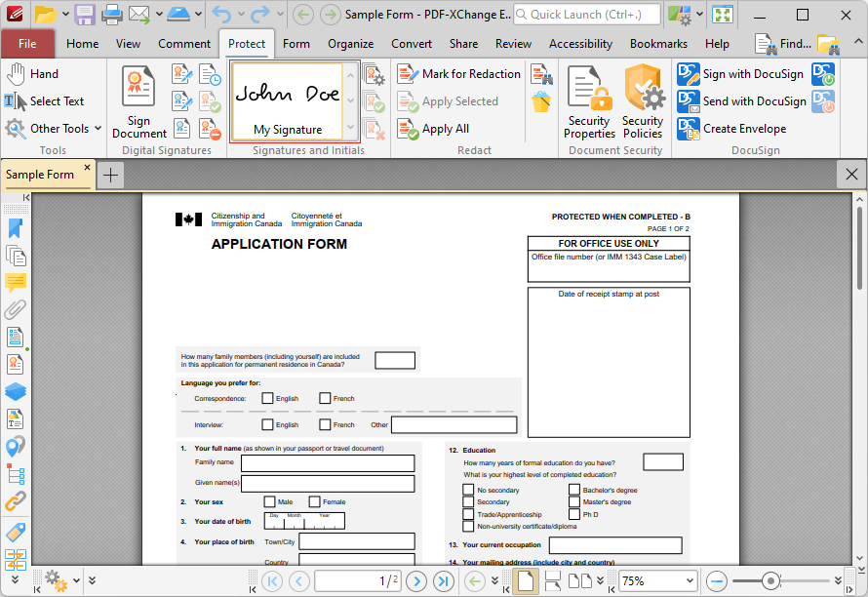Select single page layout icon
Screen dimensions: 868x597
pos(526,581)
